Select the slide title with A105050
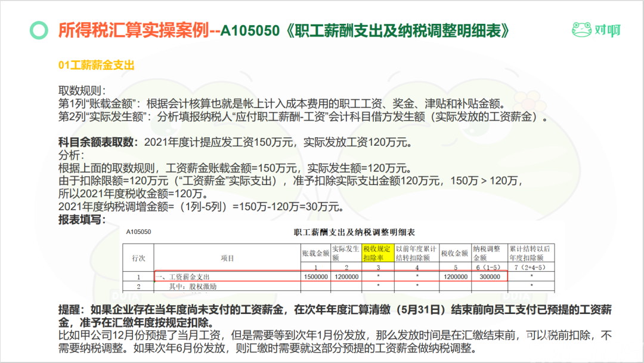Screen dimensions: 644x363 click(283, 30)
